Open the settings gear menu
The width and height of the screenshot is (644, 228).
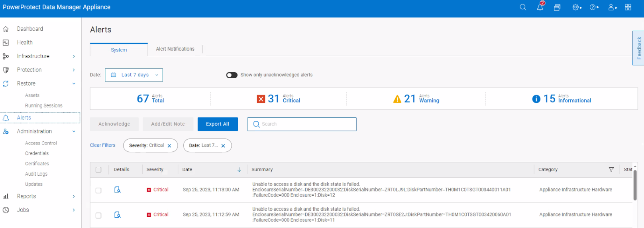(576, 8)
